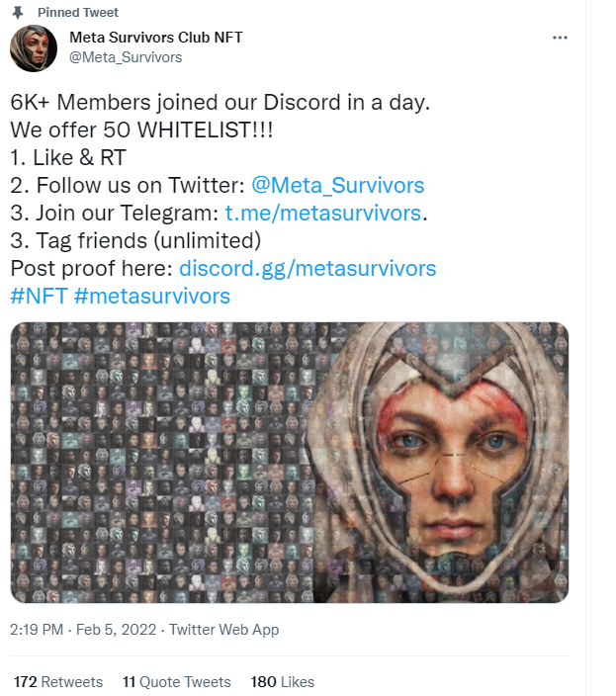Click the pin icon beside Pinned Tweet
This screenshot has width=616, height=696.
pos(19,13)
